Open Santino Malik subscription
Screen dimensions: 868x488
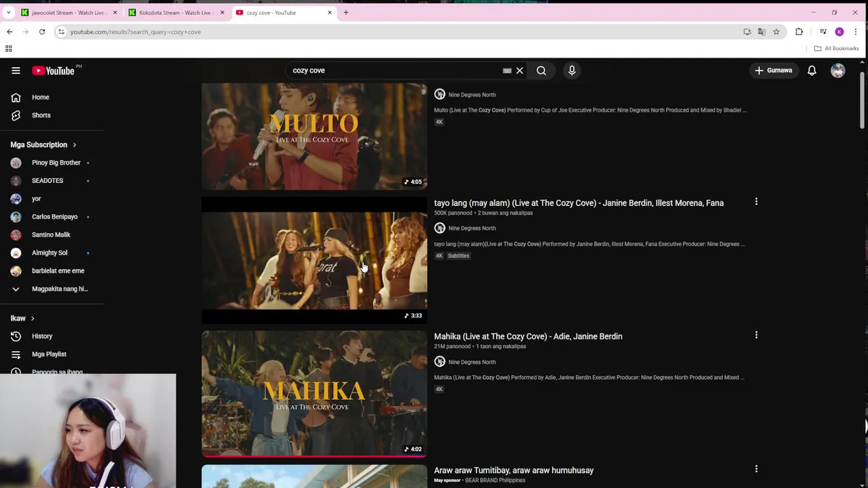pos(52,235)
